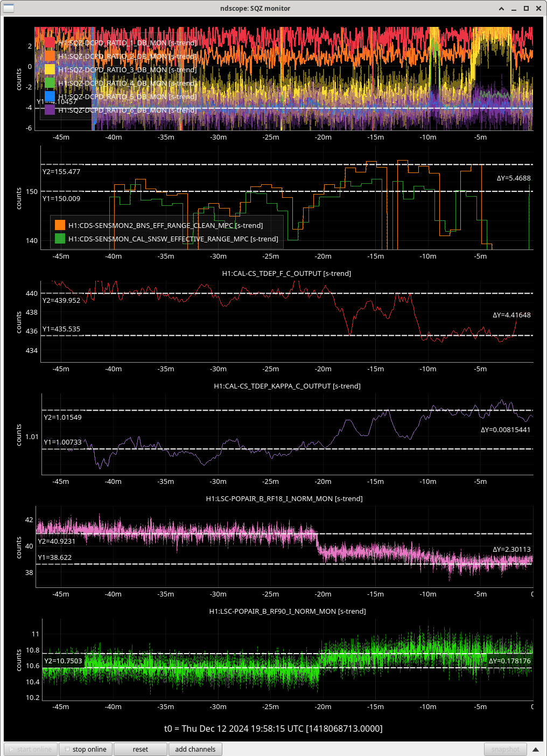
Task: Click the Y1=435.535 cursor label
Action: (x=61, y=329)
